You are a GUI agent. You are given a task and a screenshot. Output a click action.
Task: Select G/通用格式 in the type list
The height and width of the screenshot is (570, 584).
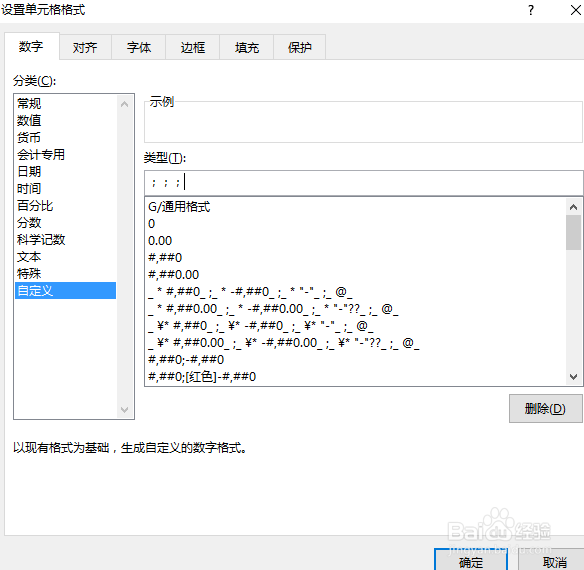(356, 206)
